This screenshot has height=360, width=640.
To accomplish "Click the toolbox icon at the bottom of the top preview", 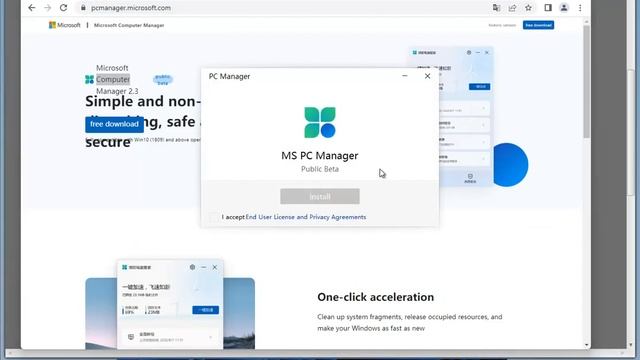I will pos(470,176).
